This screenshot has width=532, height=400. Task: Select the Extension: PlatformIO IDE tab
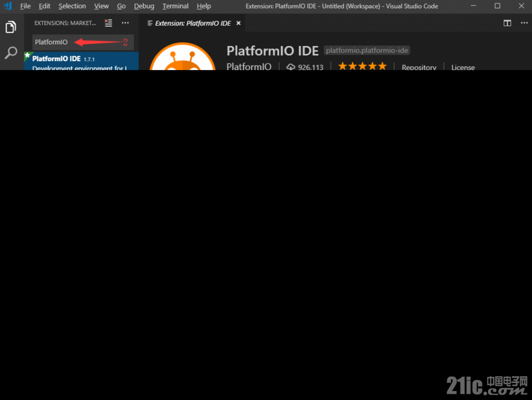193,23
